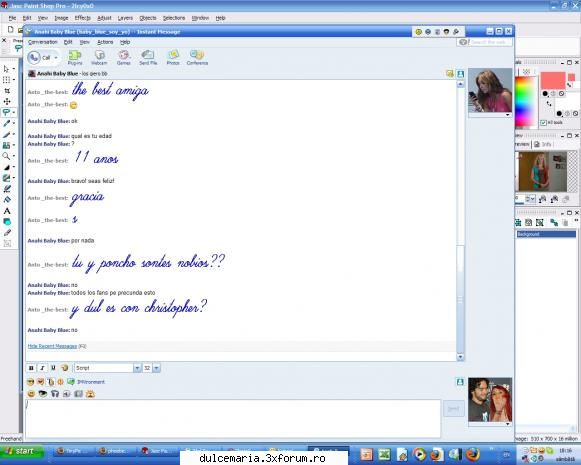Open the Games icon in messenger toolbar
The image size is (581, 465).
[123, 57]
